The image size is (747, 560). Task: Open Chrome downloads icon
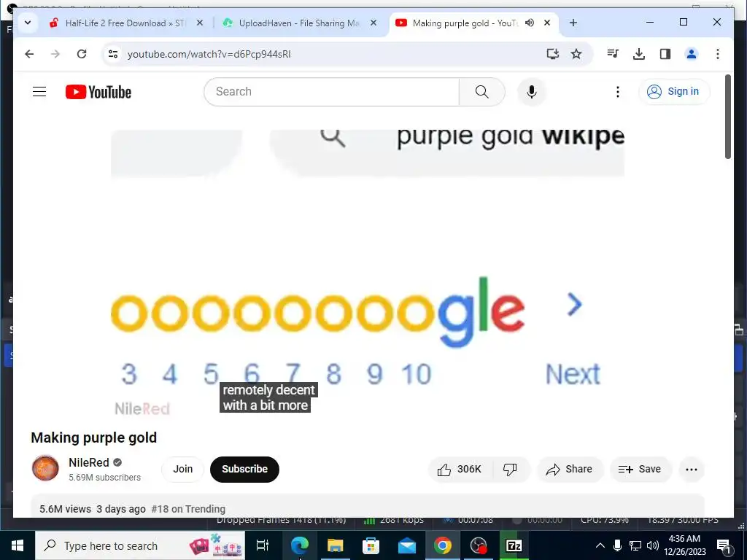(x=639, y=54)
